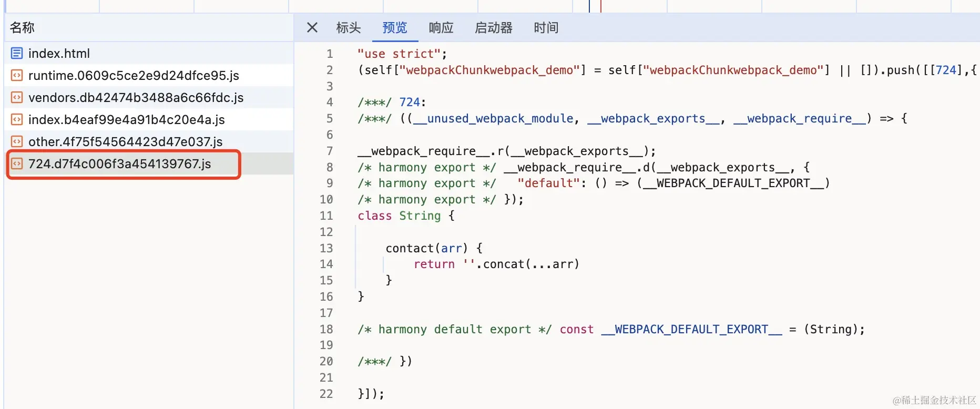Select runtime.0609c5ce2e9d24dfce95.js request
The image size is (980, 409).
point(149,75)
